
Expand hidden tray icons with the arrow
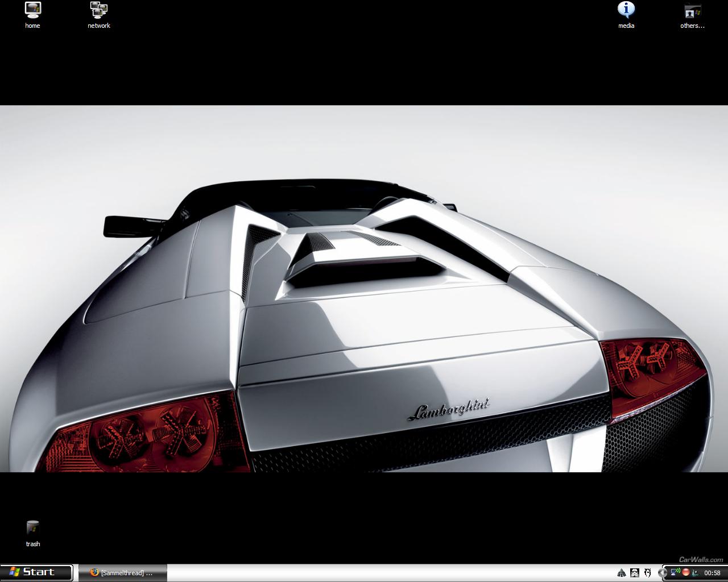pos(662,573)
